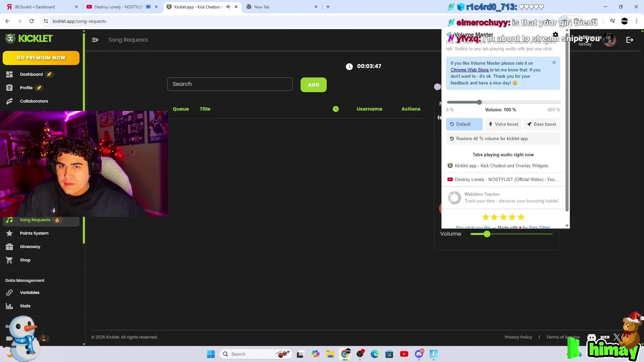Click the site info icon in address bar
Image resolution: width=644 pixels, height=362 pixels.
tap(46, 21)
